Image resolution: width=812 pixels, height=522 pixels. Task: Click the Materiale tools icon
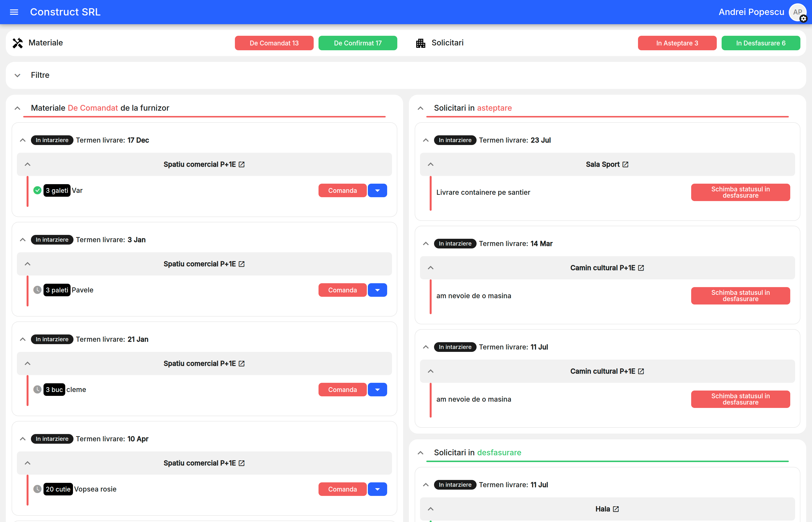[18, 43]
